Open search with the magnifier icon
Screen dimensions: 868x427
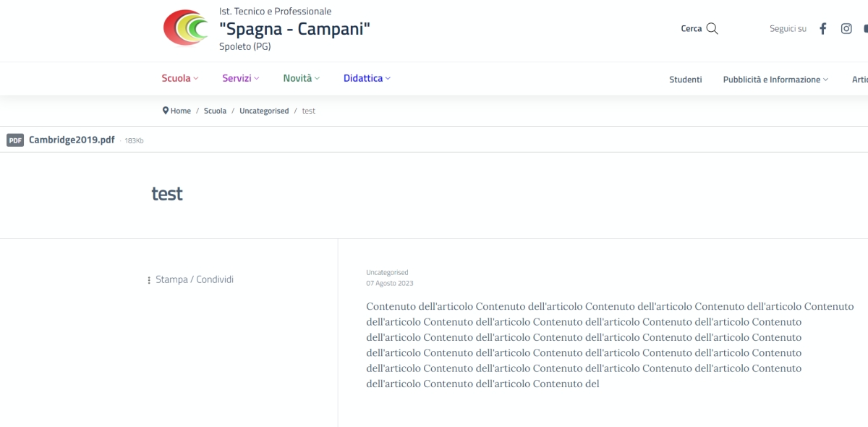click(x=712, y=29)
